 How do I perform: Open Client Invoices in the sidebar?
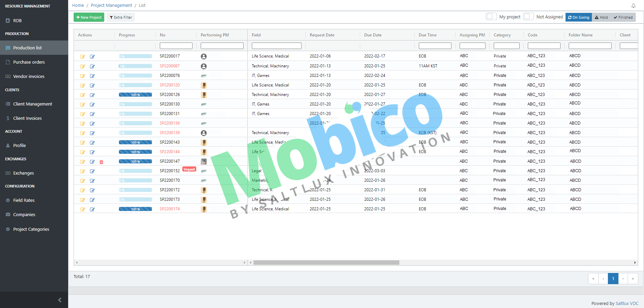(8, 118)
